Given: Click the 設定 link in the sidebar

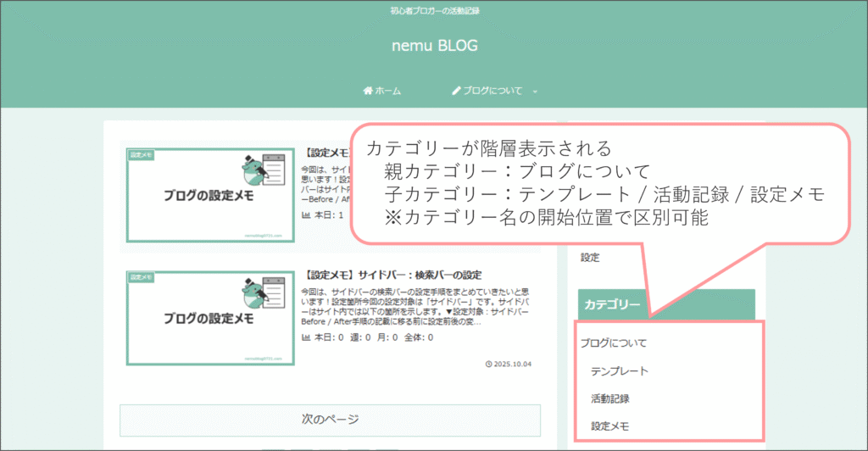Looking at the screenshot, I should (590, 258).
